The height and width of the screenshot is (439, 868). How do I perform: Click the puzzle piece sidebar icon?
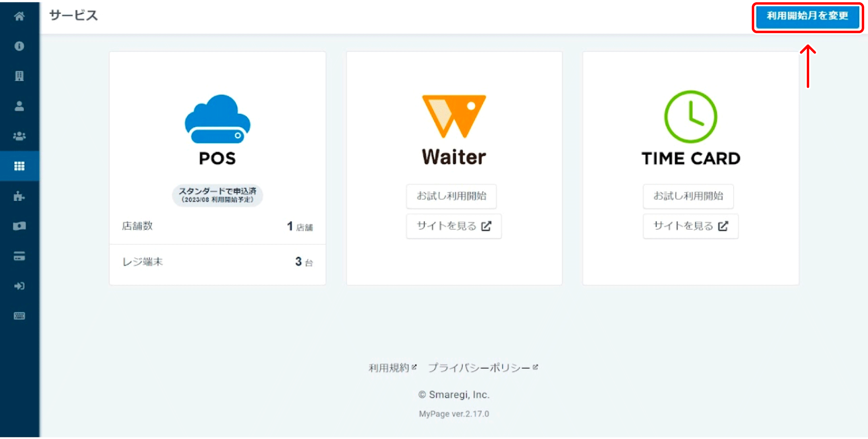click(x=19, y=196)
